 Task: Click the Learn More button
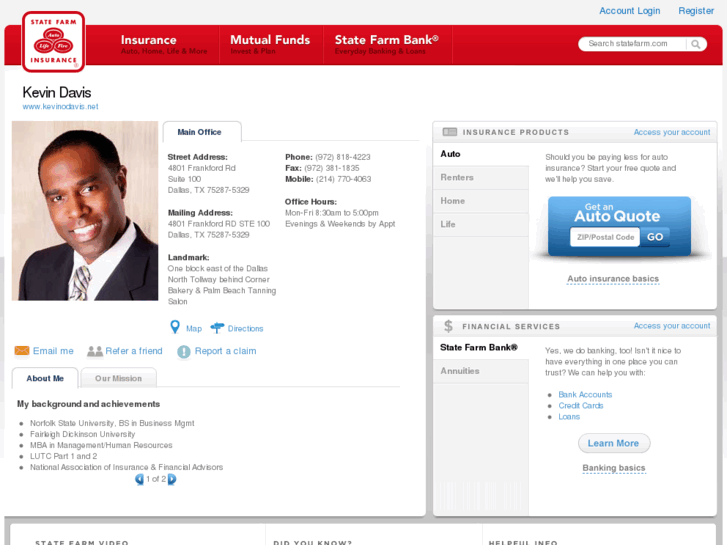click(x=613, y=443)
